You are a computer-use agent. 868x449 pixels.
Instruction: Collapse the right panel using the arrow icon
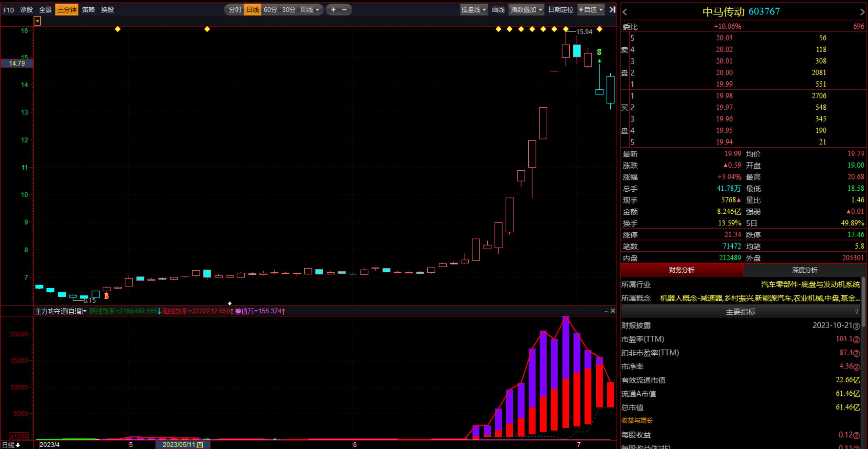click(612, 10)
